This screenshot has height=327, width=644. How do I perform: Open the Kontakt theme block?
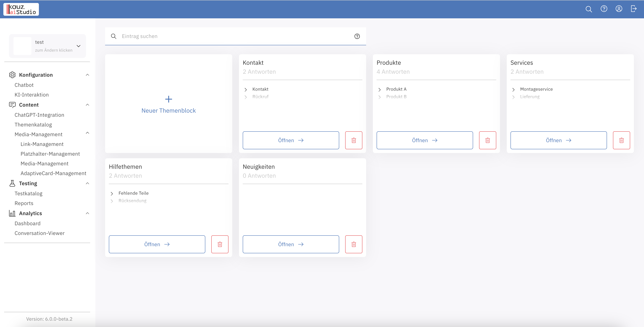click(291, 140)
